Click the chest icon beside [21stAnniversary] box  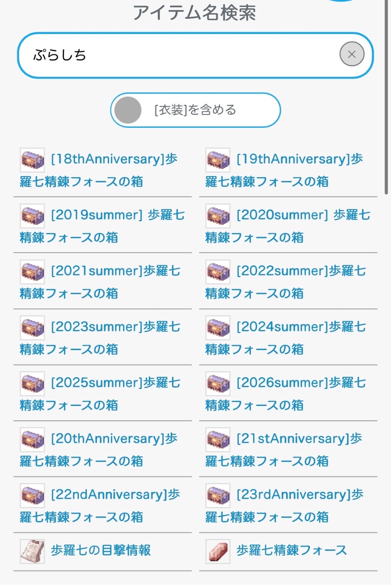218,439
